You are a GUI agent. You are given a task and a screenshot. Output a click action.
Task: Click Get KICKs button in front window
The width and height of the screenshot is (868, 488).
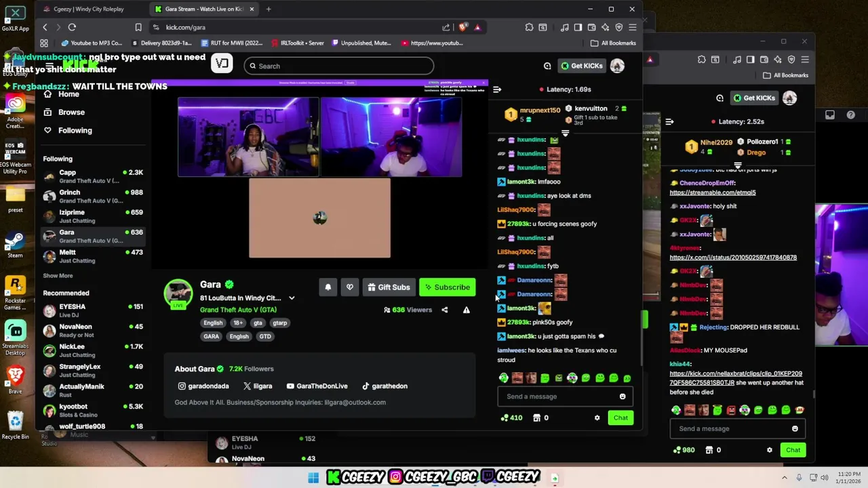(x=582, y=66)
